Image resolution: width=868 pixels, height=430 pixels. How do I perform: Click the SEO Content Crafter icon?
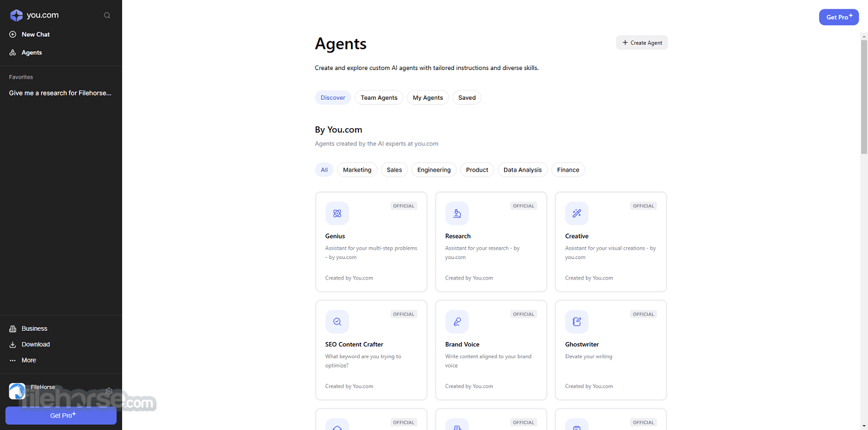coord(337,322)
